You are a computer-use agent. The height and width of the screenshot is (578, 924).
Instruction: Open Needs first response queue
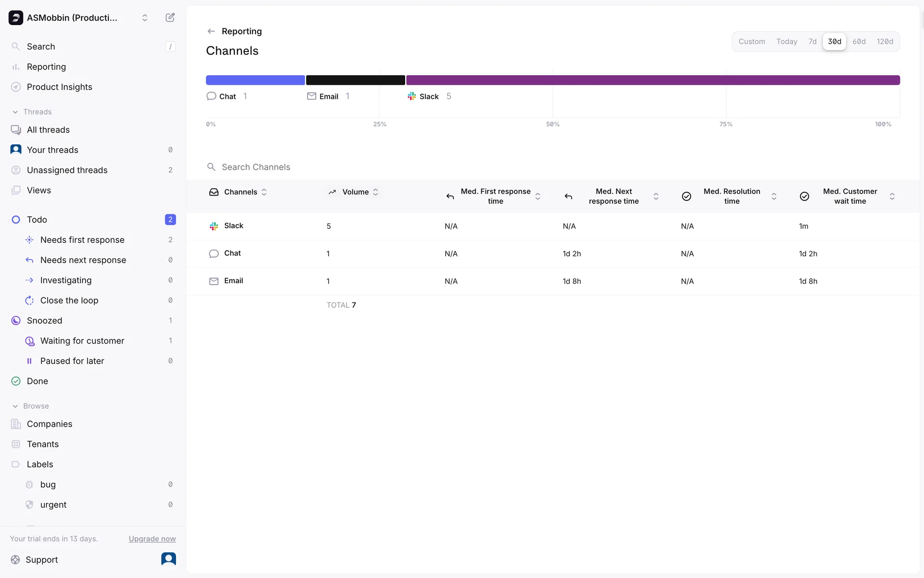tap(82, 240)
